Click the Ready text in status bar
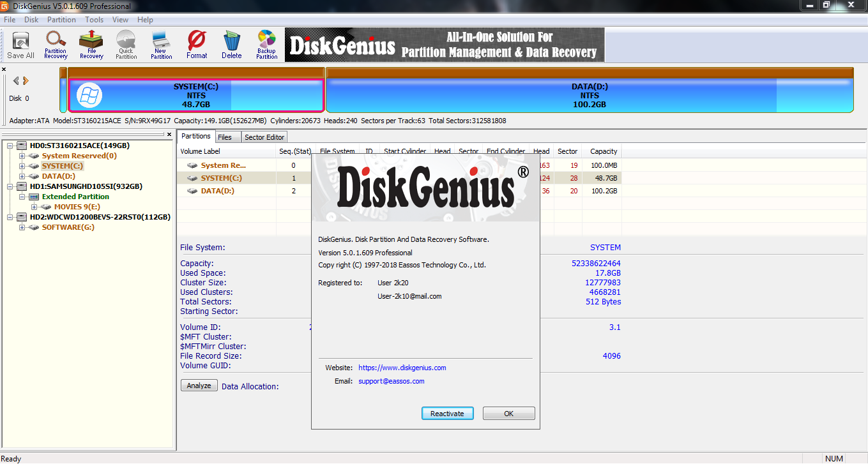Viewport: 868px width, 464px height. 11,459
